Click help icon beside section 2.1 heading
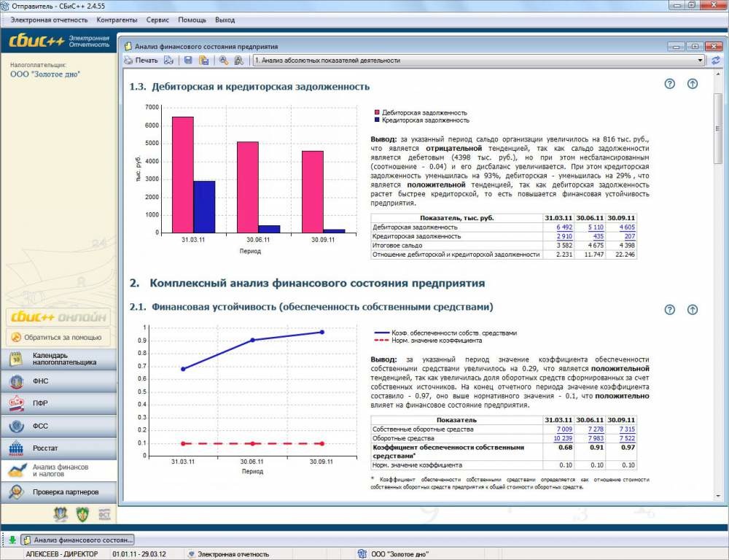The width and height of the screenshot is (729, 560). [669, 310]
